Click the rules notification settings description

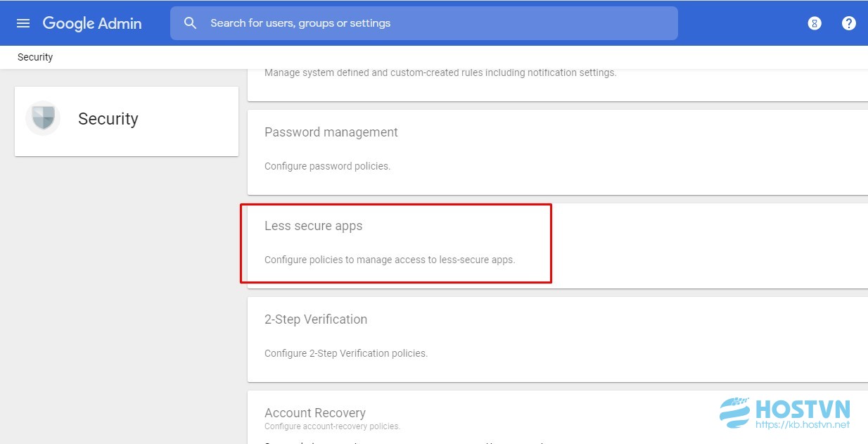440,72
